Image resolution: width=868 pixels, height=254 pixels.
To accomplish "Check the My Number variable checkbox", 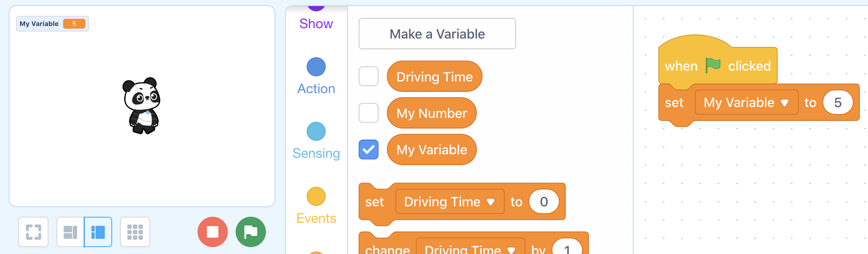I will pos(369,113).
